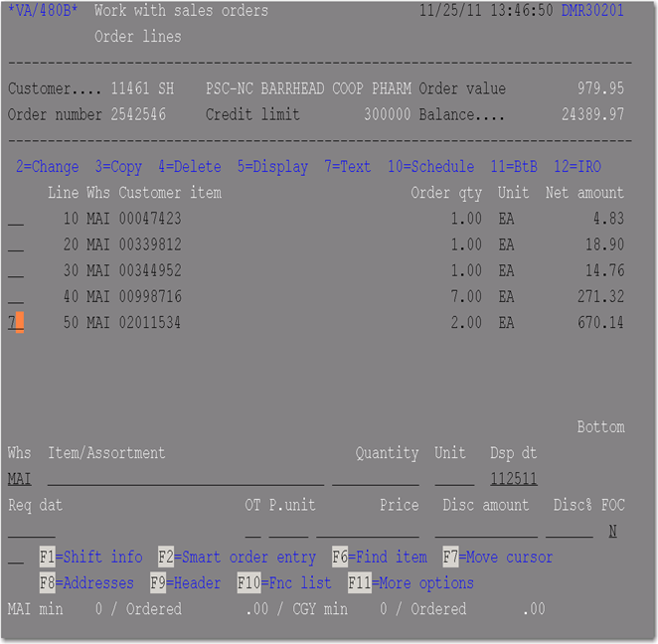The image size is (658, 644).
Task: Click the option field containing 7 on line 50
Action: [x=16, y=323]
